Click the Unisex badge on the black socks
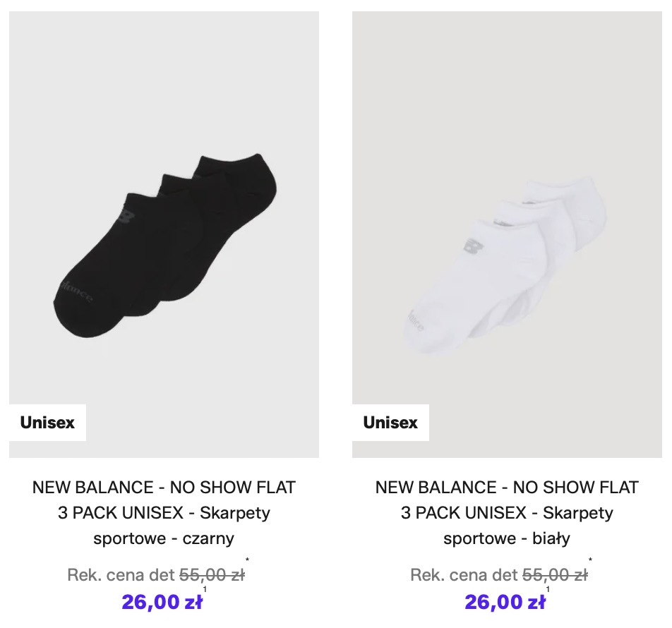Screen dimensions: 672x628 [47, 423]
